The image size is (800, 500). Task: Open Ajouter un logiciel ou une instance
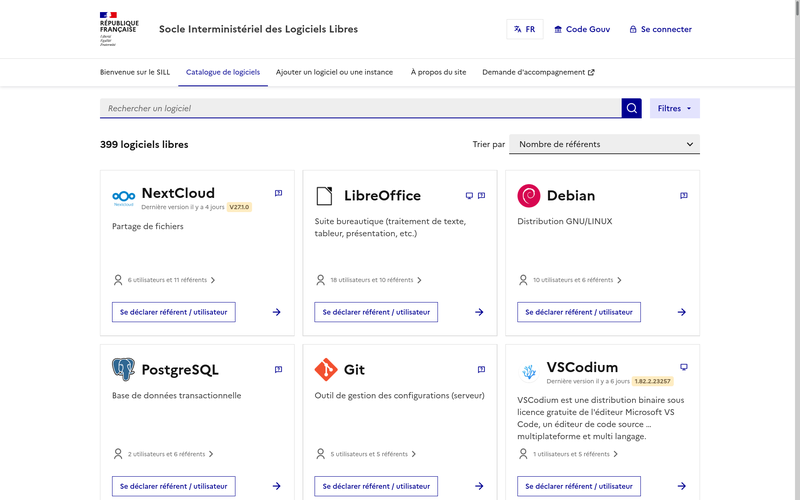pos(334,72)
